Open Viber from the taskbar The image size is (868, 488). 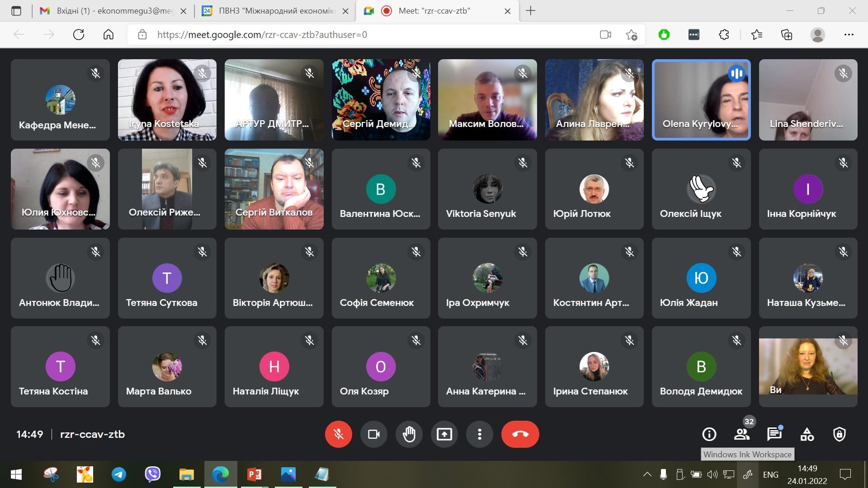pos(153,474)
